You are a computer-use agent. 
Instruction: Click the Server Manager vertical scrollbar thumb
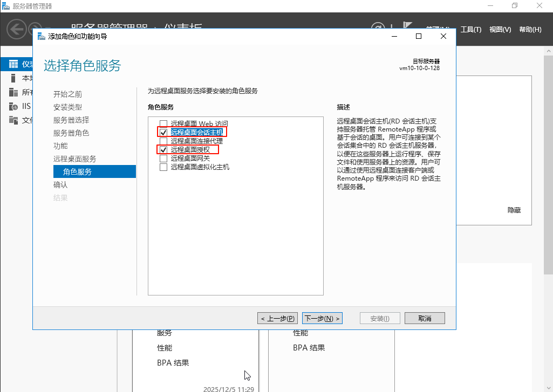click(549, 164)
